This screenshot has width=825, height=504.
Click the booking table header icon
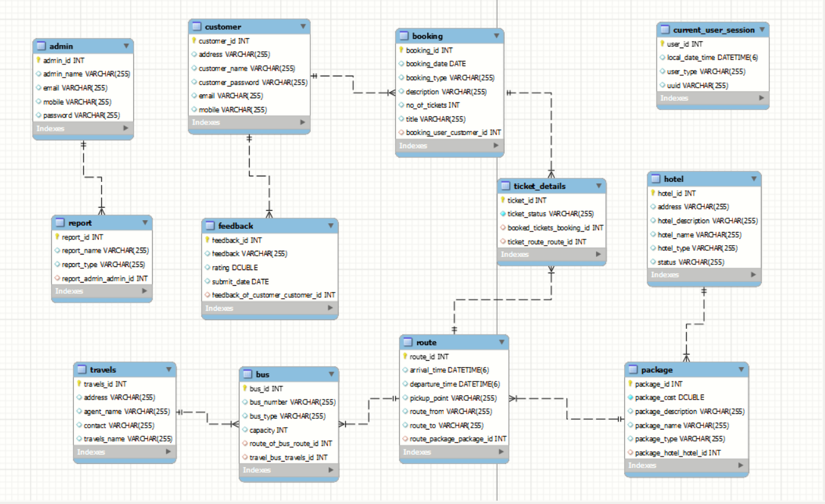point(404,36)
